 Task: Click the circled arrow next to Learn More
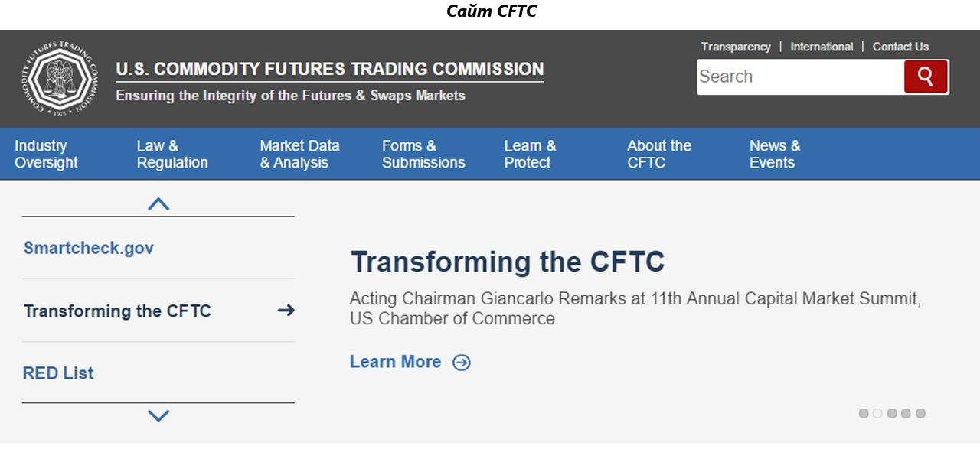(x=462, y=363)
